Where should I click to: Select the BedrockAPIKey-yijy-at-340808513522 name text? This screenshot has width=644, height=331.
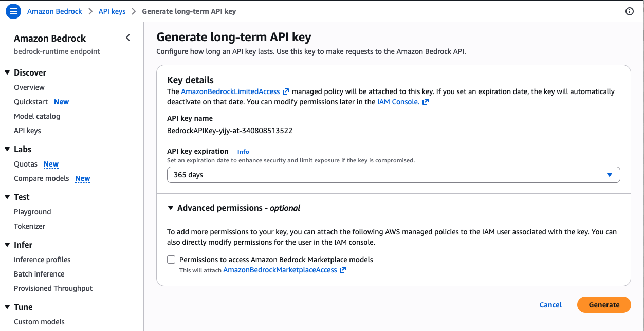230,131
